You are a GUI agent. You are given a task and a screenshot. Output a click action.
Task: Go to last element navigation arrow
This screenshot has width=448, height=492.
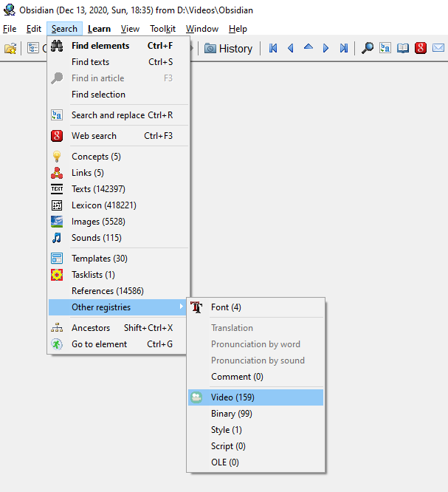[344, 48]
